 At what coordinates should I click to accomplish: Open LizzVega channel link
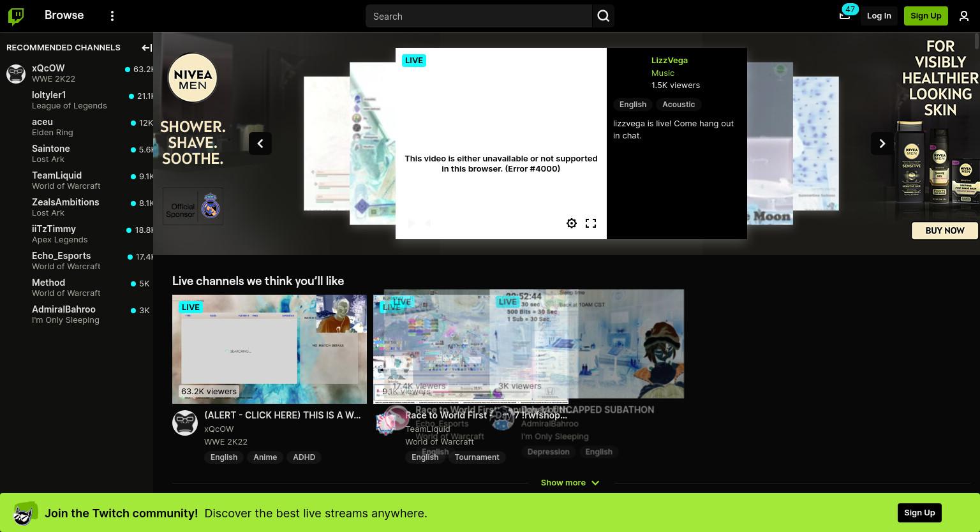click(669, 60)
